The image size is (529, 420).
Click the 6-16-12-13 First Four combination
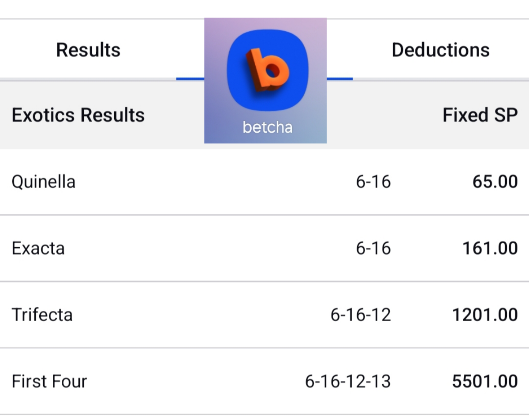pyautogui.click(x=347, y=382)
